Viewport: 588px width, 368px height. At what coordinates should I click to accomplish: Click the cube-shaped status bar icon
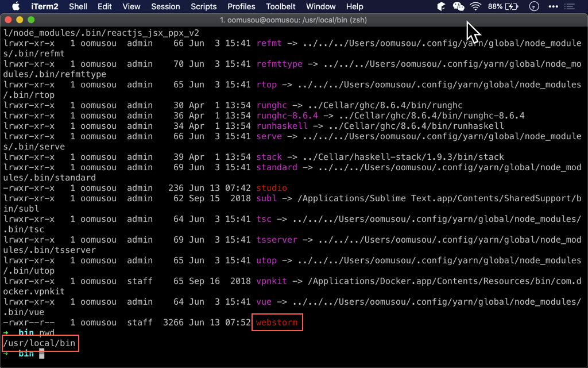coord(440,6)
